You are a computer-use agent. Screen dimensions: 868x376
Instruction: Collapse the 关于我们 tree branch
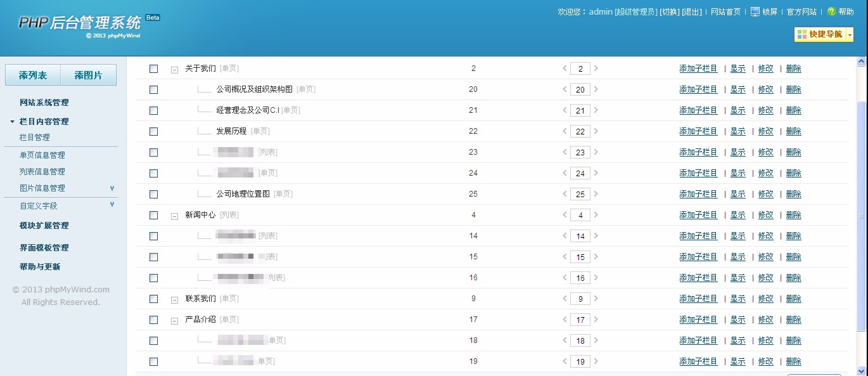174,68
